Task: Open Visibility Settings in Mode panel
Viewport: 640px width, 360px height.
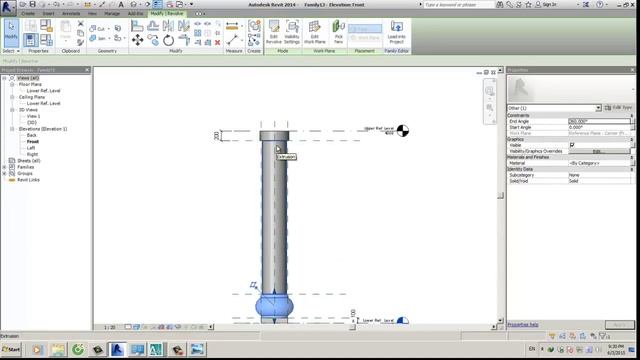Action: click(x=292, y=32)
